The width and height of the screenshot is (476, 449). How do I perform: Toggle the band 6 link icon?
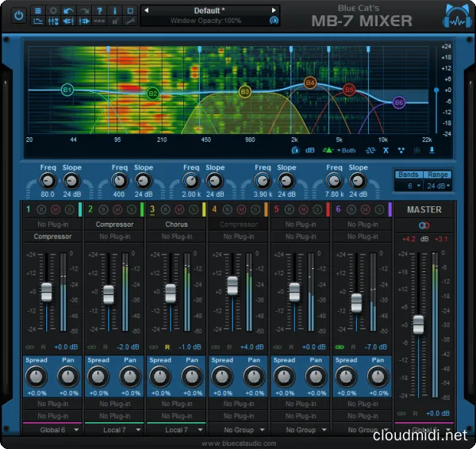[x=340, y=347]
